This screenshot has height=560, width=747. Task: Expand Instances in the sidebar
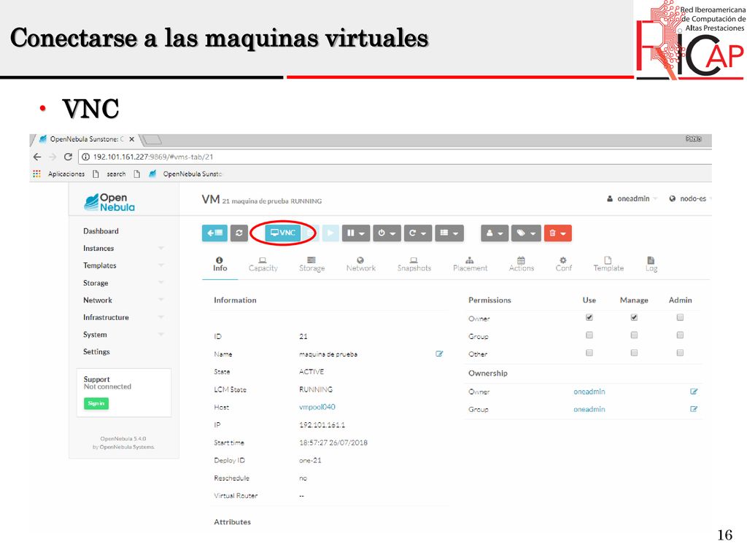[123, 248]
